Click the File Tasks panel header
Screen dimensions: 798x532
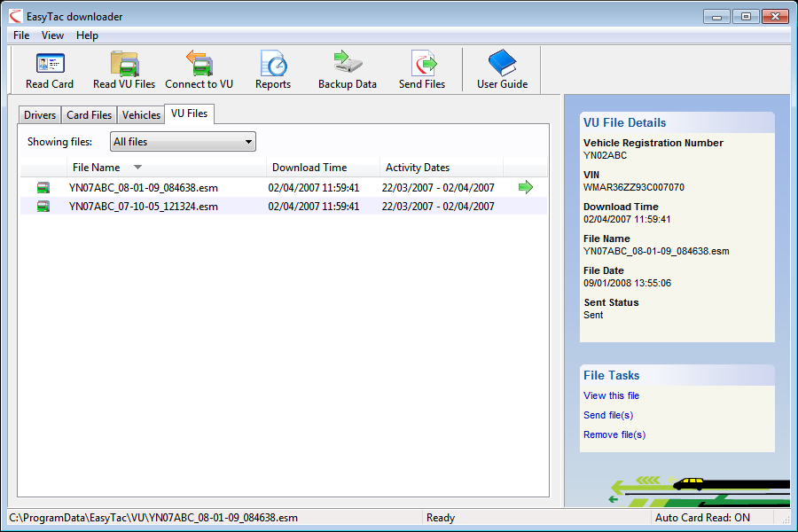click(677, 375)
